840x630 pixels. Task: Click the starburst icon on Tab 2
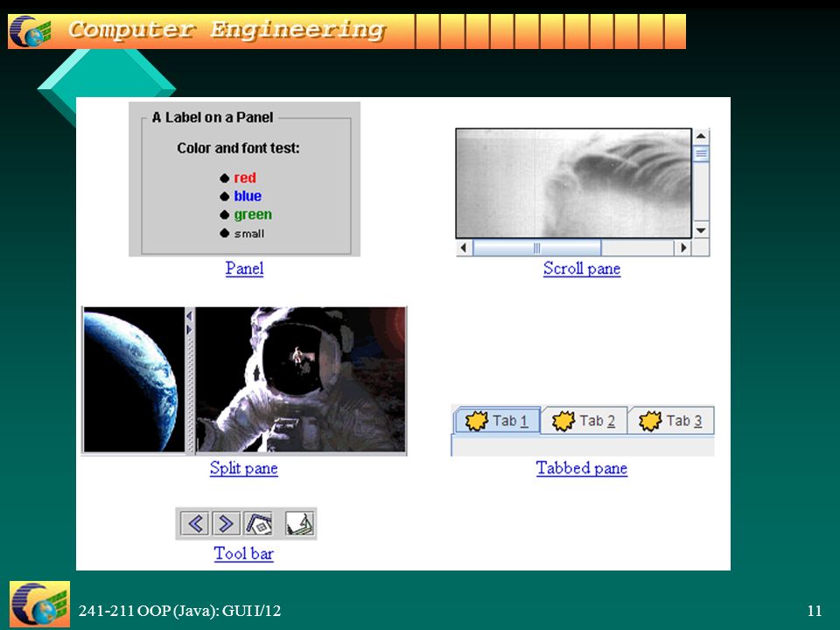coord(563,421)
